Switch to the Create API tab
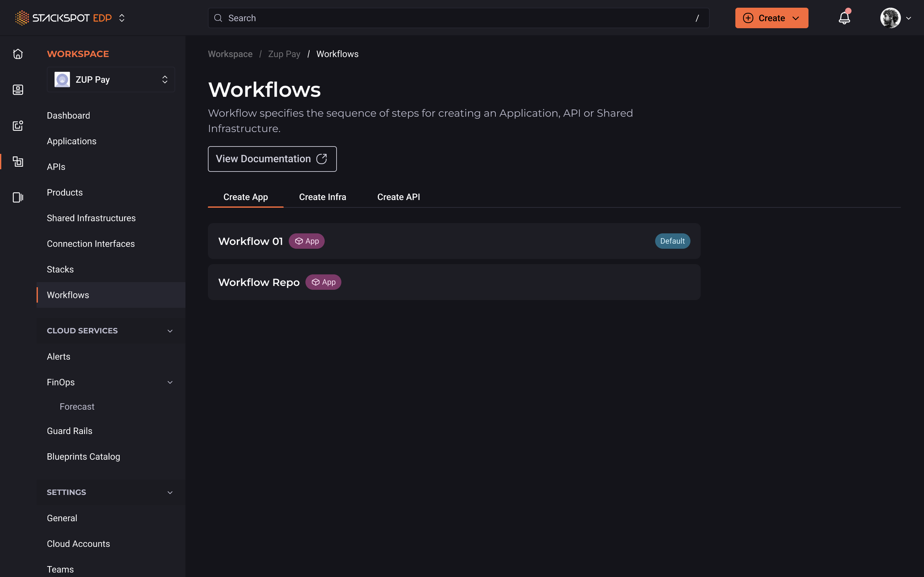924x577 pixels. pyautogui.click(x=398, y=197)
